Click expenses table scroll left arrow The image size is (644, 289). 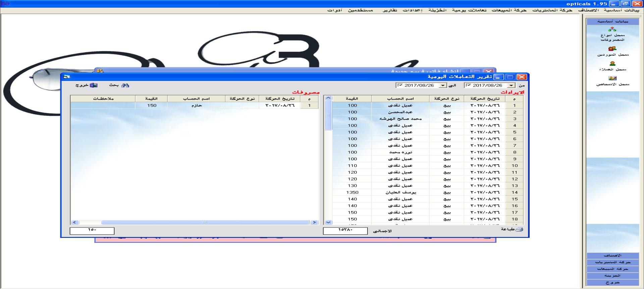point(74,222)
